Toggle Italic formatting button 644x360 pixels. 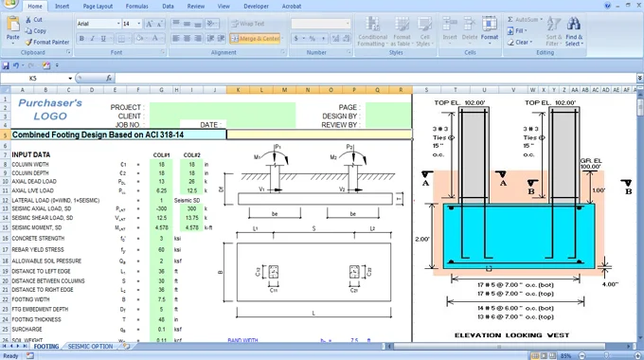tap(92, 39)
